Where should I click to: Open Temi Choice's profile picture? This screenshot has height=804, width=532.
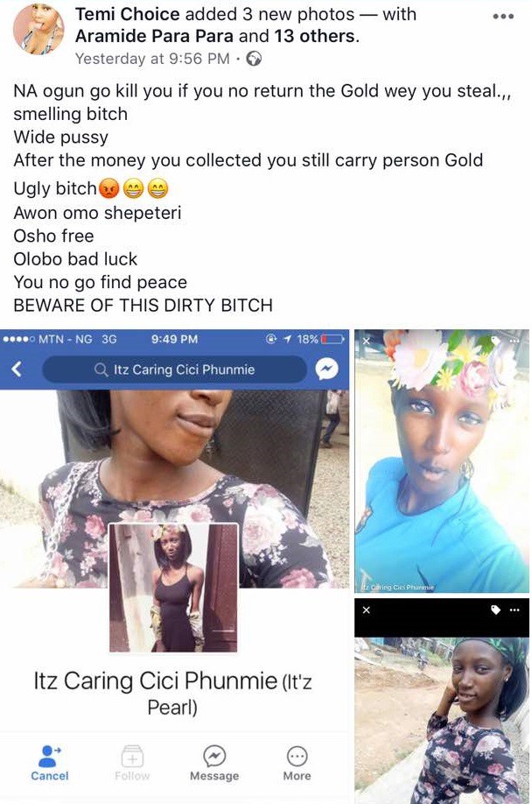tap(38, 28)
